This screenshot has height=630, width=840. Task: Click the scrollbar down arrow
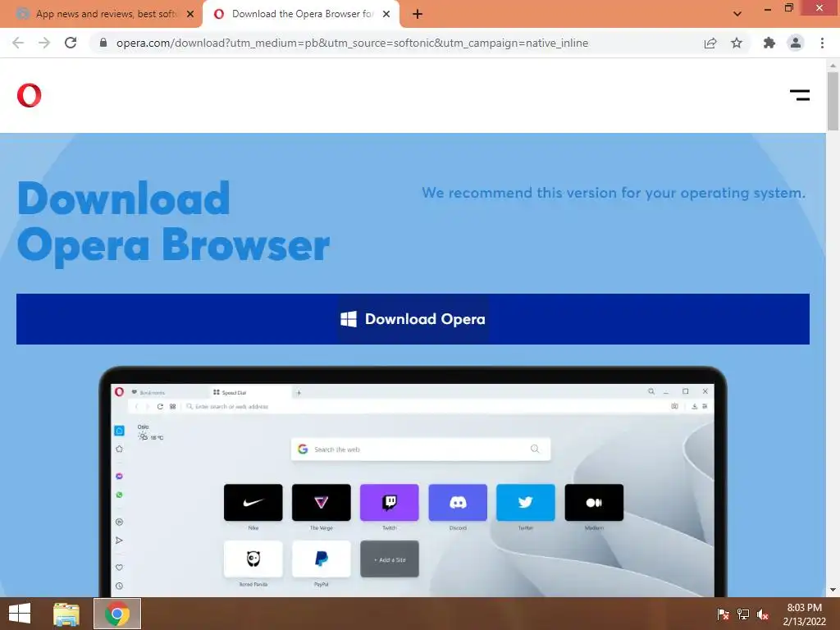pyautogui.click(x=833, y=591)
